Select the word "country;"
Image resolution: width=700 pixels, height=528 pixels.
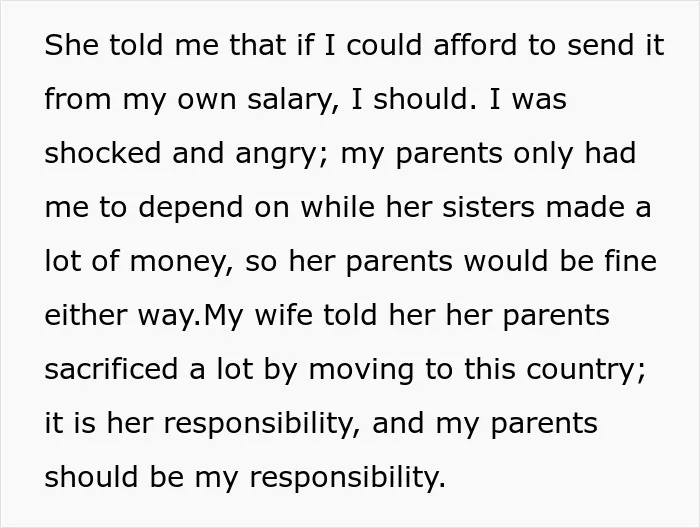pos(586,370)
